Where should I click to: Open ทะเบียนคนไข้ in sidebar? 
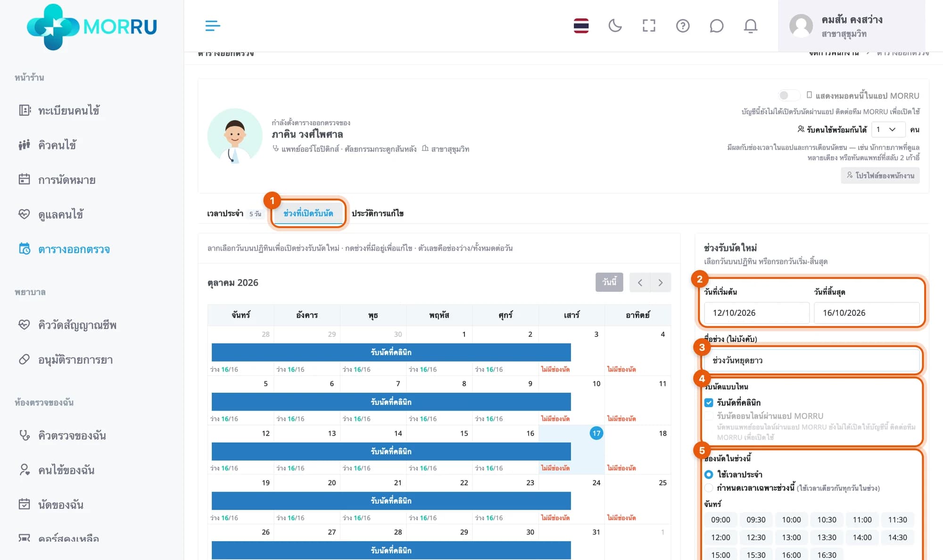point(59,110)
